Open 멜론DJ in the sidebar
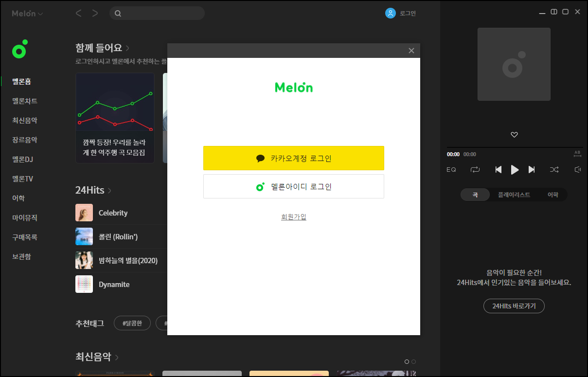 coord(22,160)
